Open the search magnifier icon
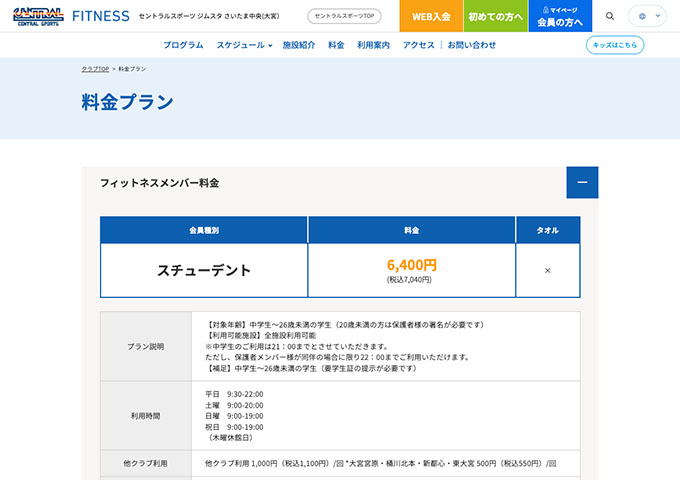The image size is (680, 480). click(x=610, y=16)
